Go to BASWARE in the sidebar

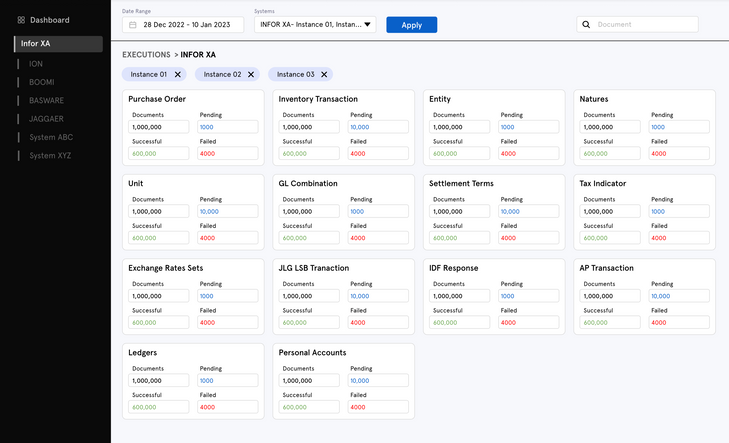(47, 100)
